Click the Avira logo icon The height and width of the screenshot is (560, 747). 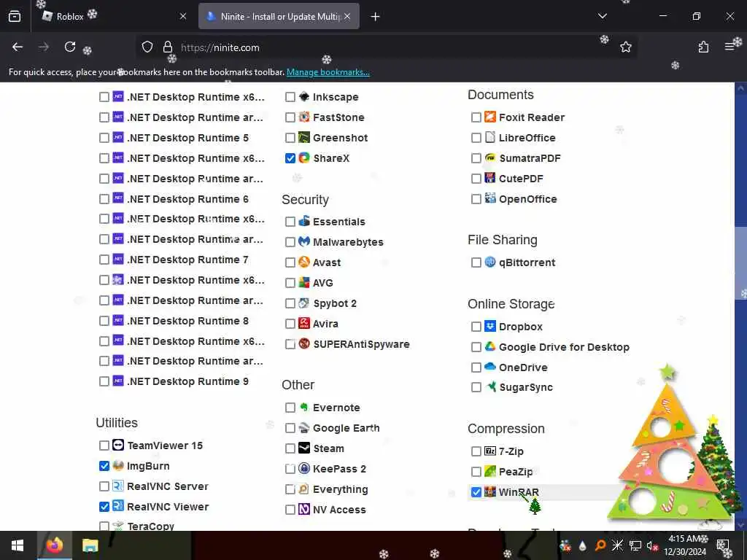(304, 323)
